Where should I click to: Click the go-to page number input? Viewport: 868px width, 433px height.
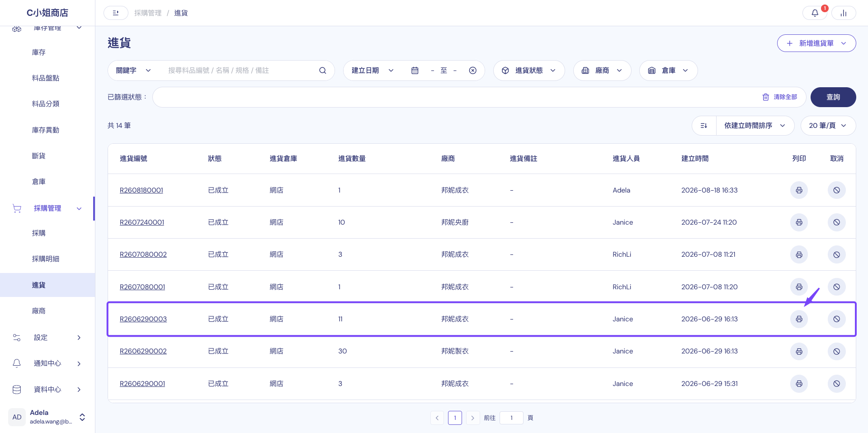pos(511,418)
